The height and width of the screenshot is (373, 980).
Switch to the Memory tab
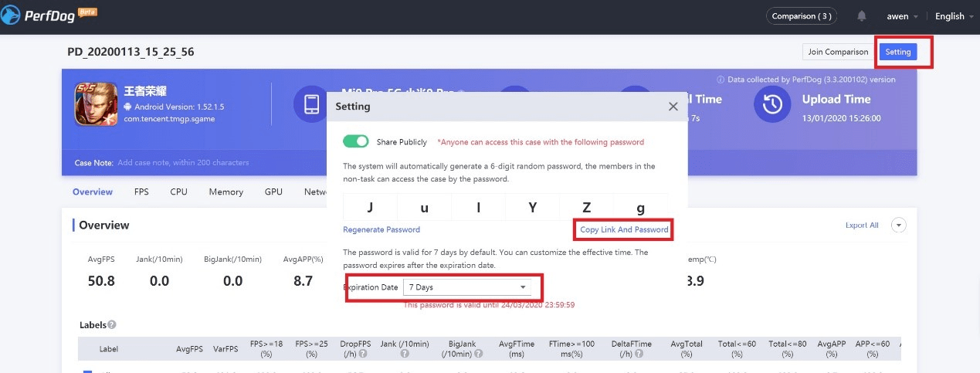[226, 192]
